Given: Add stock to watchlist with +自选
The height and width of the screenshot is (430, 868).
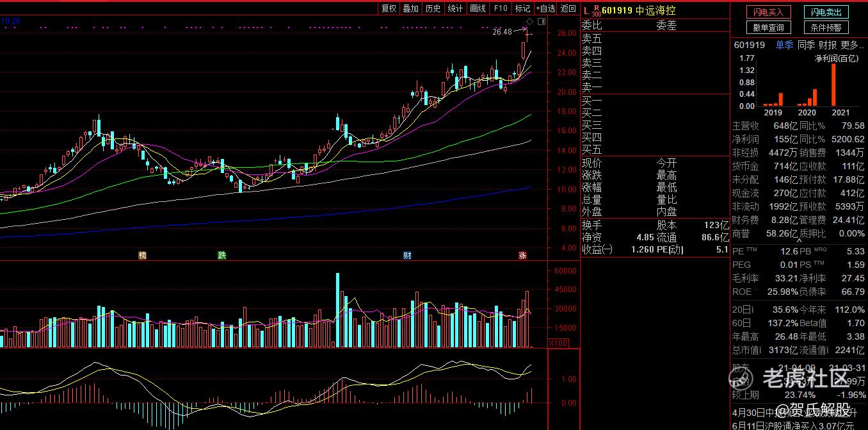Looking at the screenshot, I should [545, 8].
